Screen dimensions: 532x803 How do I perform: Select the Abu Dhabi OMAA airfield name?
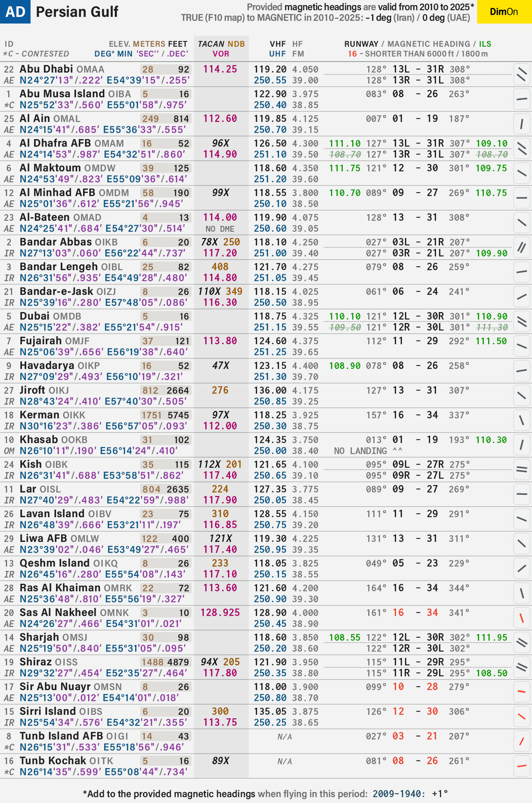[62, 69]
